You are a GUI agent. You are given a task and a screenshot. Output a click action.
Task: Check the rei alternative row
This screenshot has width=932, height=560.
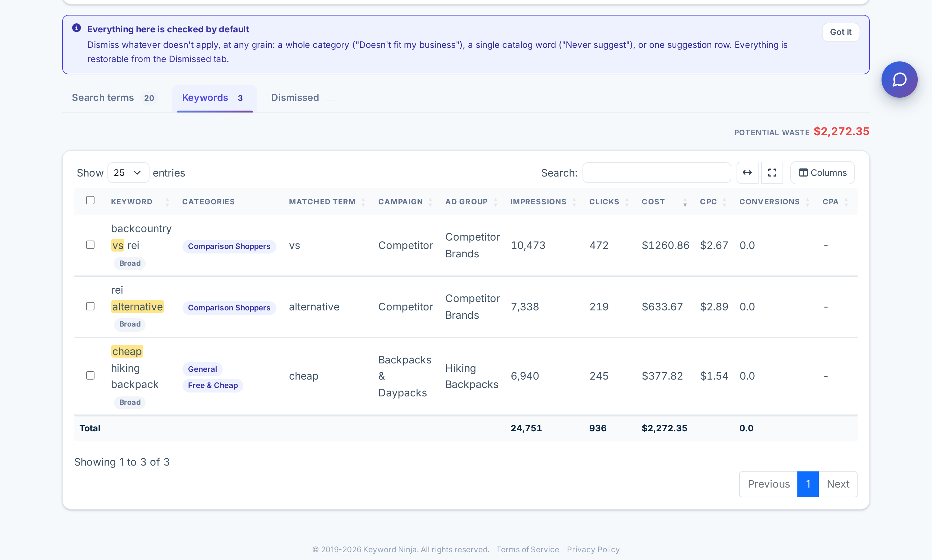coord(90,307)
